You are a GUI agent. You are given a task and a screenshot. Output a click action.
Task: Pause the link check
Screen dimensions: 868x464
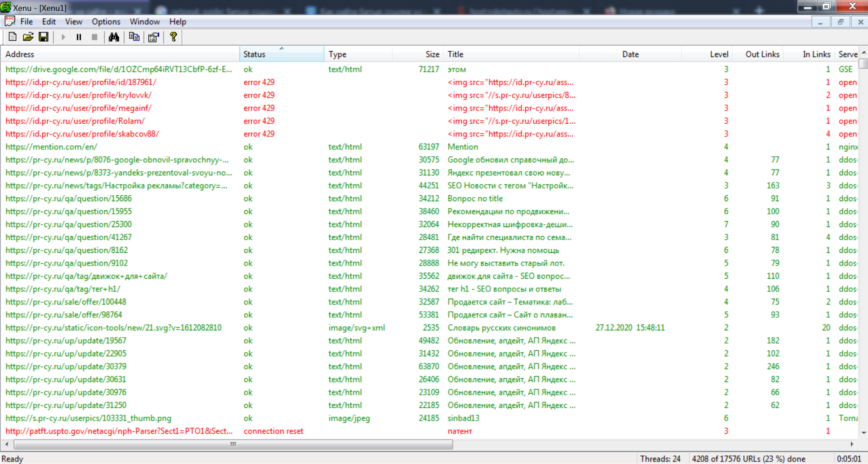[79, 37]
